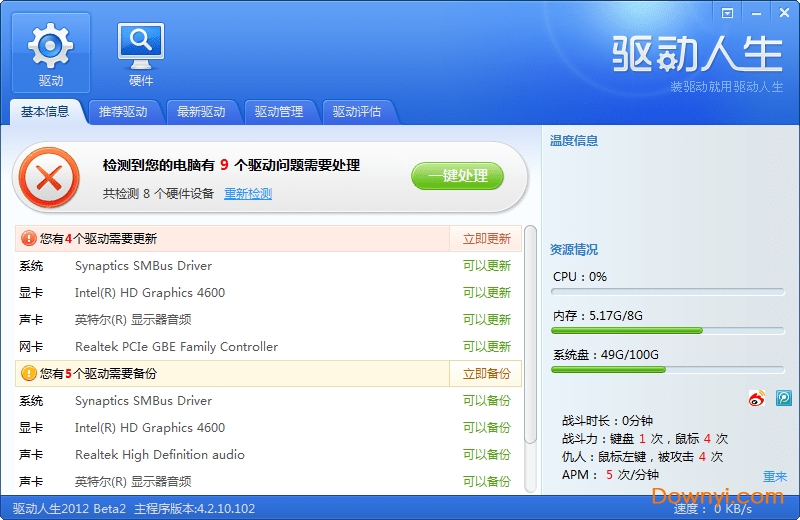
Task: Click the 战斗时长：0分钟 text
Action: 607,421
